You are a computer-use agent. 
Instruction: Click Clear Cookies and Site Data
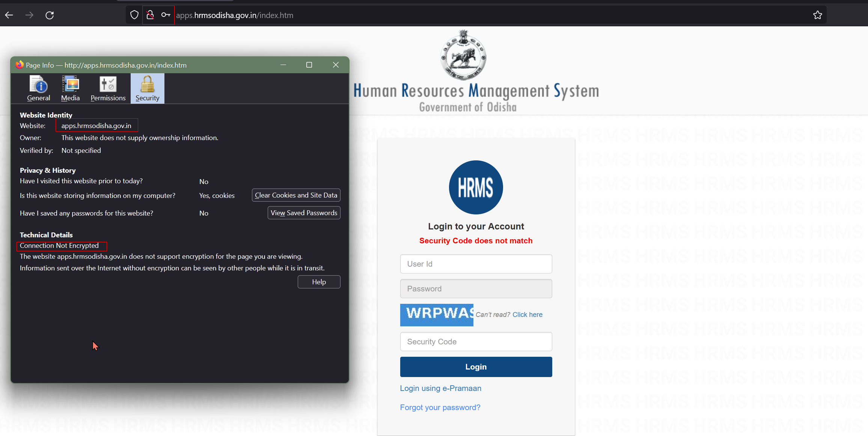coord(296,195)
